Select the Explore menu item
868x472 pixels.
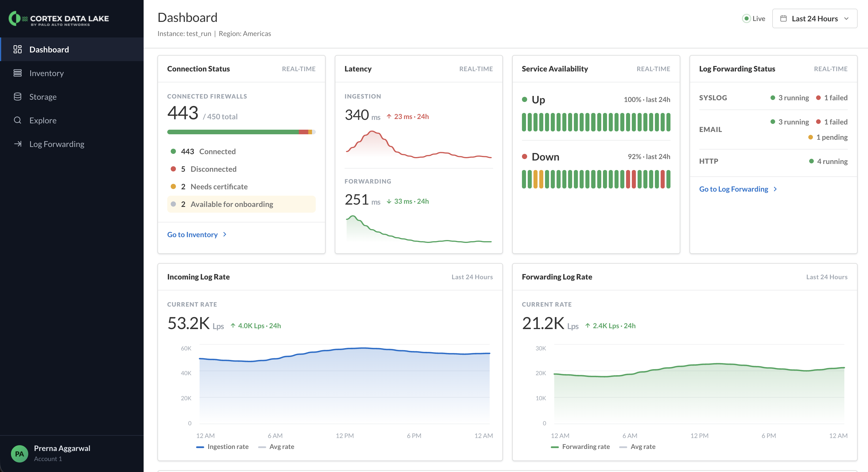click(x=72, y=120)
